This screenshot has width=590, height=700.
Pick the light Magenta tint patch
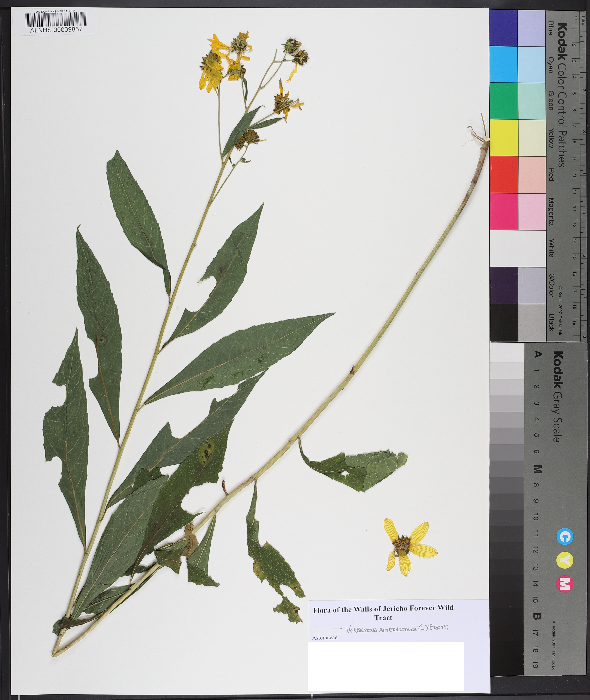[x=531, y=212]
